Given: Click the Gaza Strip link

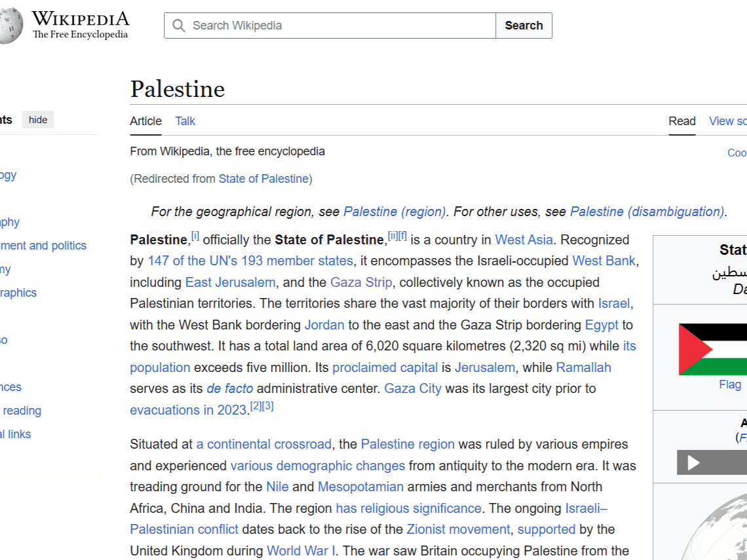Looking at the screenshot, I should click(361, 282).
